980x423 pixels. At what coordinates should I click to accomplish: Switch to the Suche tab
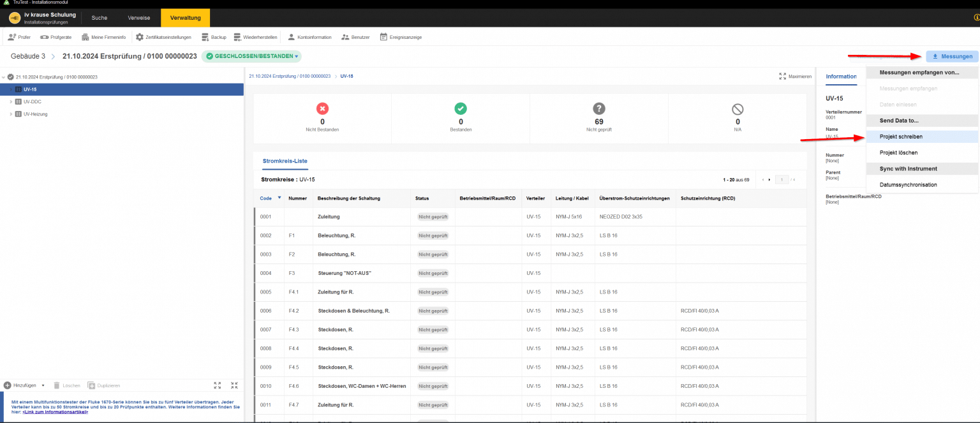100,17
